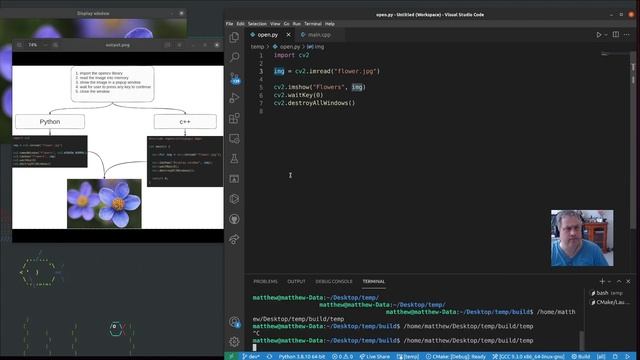Create a new terminal with plus icon
This screenshot has width=640, height=360.
coord(602,281)
